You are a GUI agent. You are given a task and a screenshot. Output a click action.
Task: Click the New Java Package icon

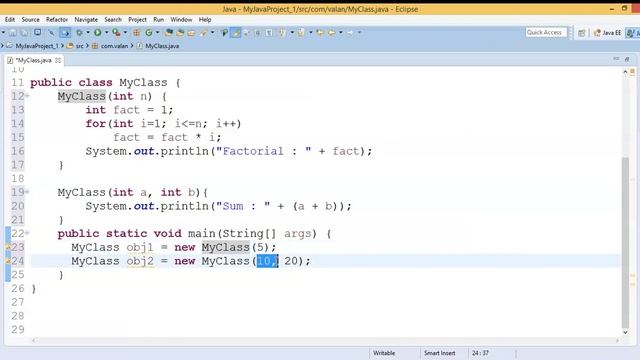[136, 32]
